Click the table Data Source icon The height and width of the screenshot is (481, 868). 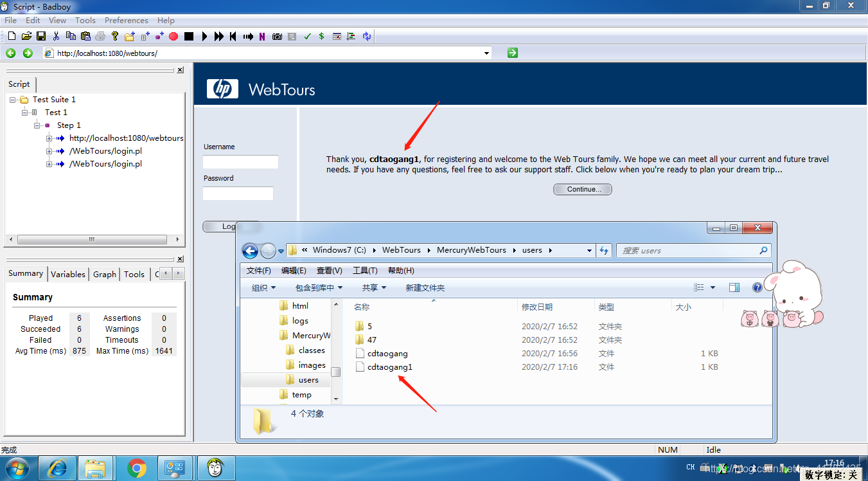[337, 37]
